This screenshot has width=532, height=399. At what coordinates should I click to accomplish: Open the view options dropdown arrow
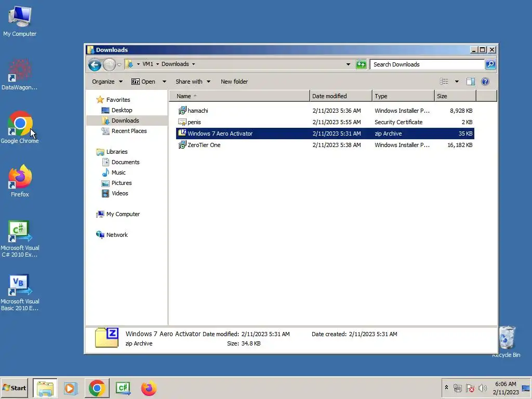pos(457,82)
